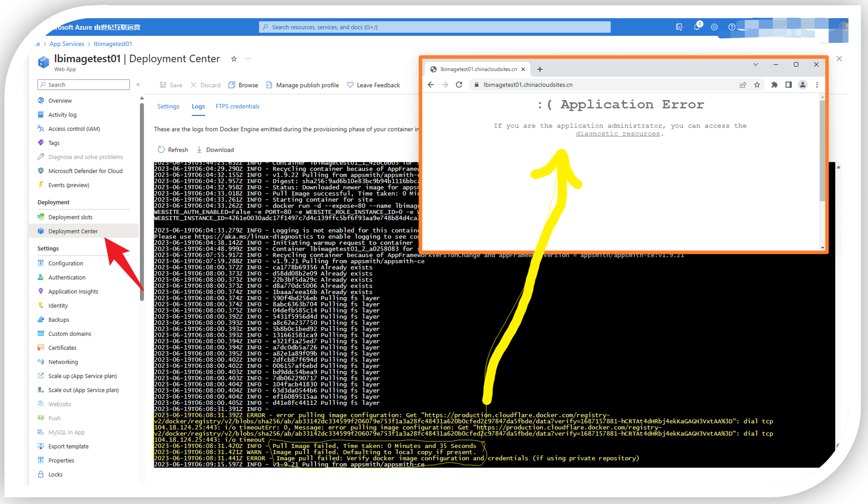868x504 pixels.
Task: Open Deployment slots in sidebar
Action: [70, 217]
